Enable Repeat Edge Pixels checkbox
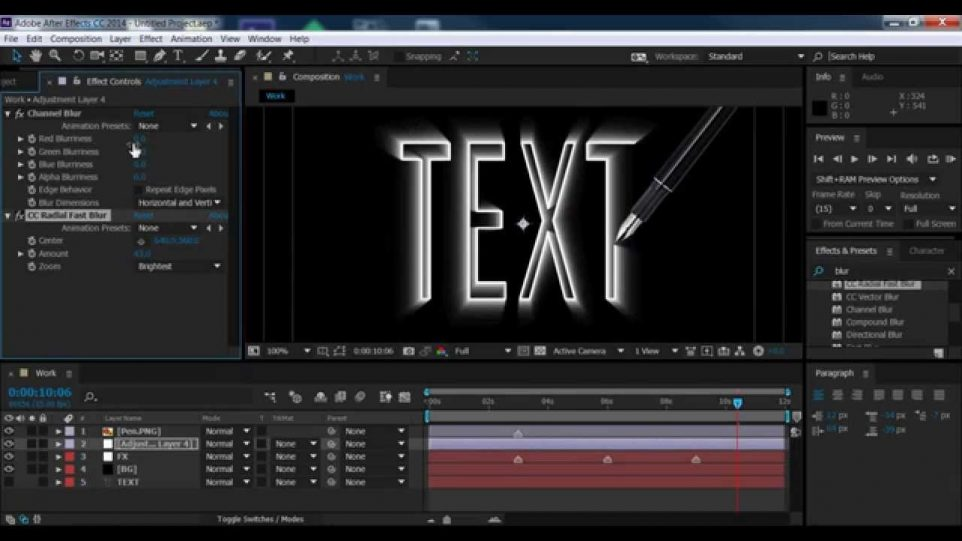The width and height of the screenshot is (962, 541). (139, 190)
